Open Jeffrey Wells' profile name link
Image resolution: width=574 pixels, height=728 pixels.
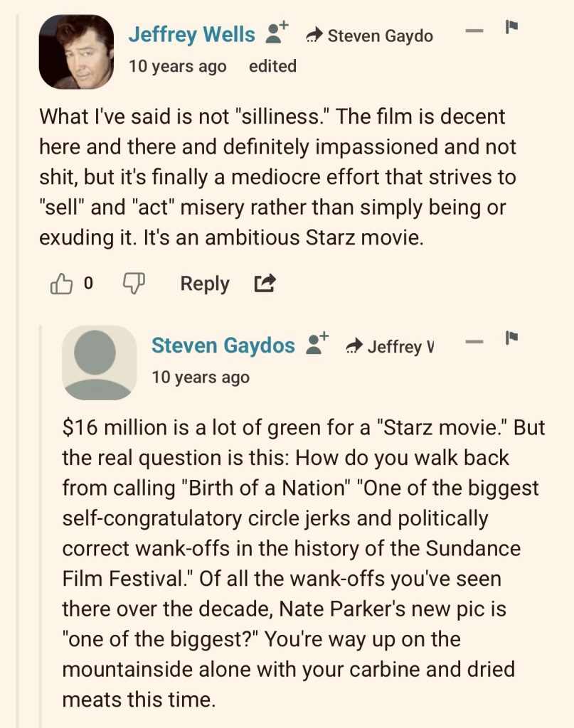point(192,33)
